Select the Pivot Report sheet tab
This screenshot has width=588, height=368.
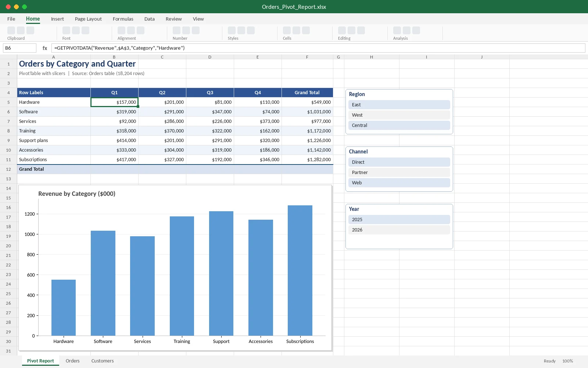(40, 361)
